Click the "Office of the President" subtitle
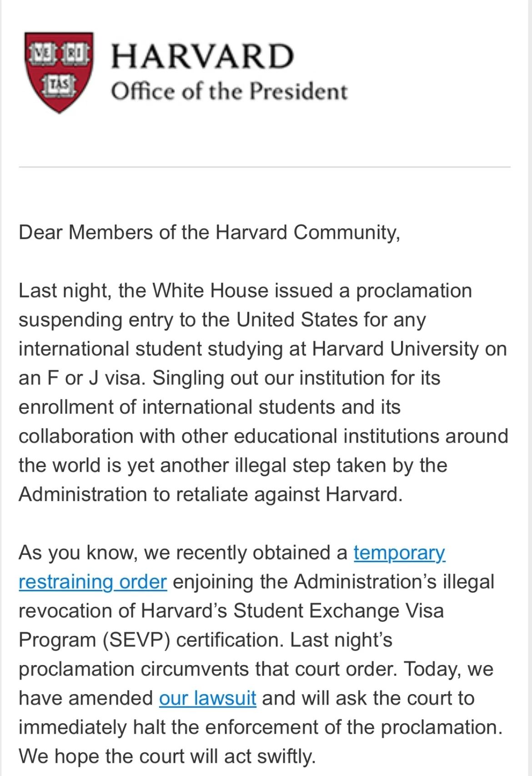Screen dimensions: 532x776 click(x=229, y=91)
